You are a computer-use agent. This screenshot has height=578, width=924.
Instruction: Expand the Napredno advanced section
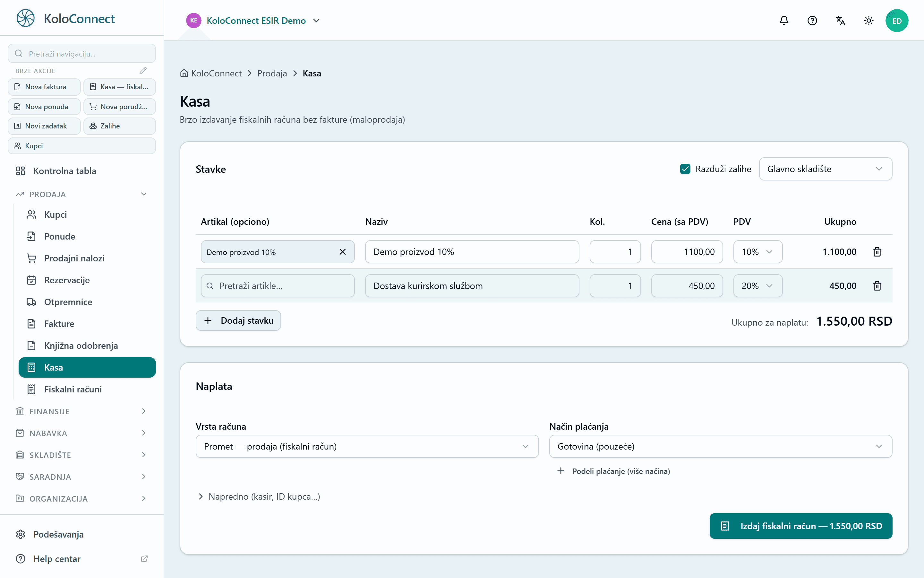[x=259, y=496]
